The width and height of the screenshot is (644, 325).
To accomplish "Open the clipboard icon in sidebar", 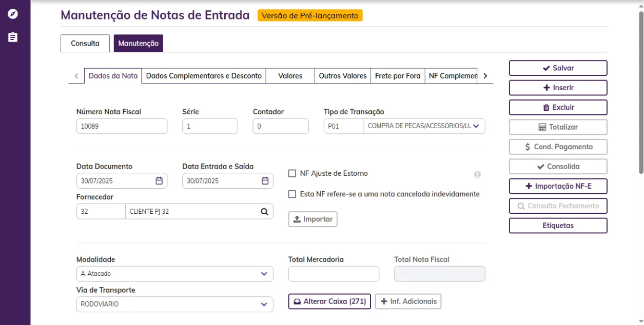I will [x=13, y=37].
